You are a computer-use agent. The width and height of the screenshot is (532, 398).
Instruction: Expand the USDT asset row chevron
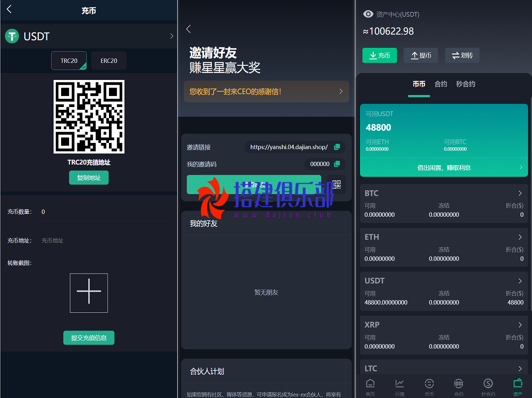pos(520,281)
